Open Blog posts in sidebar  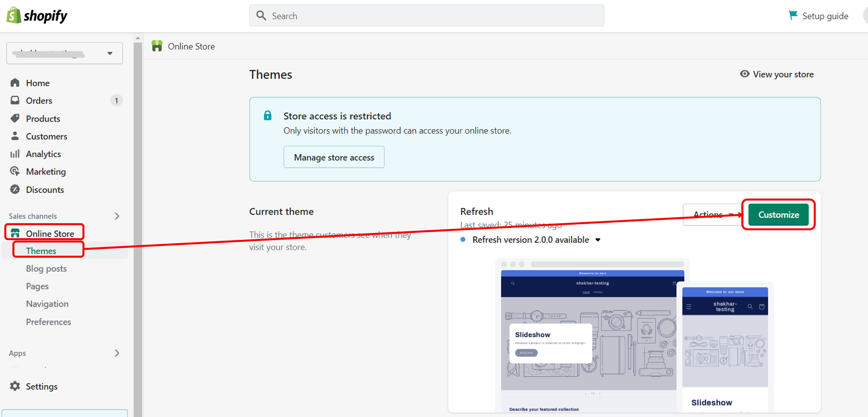pyautogui.click(x=46, y=269)
